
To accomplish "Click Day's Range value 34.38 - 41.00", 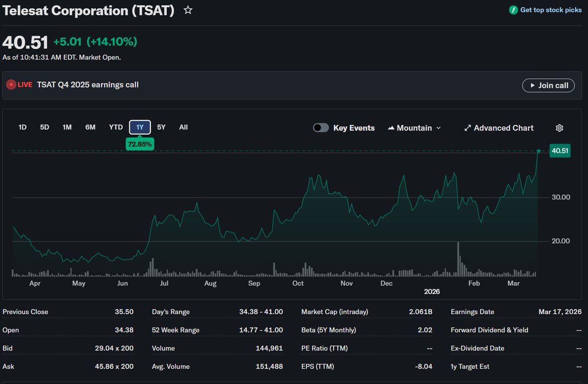I will pyautogui.click(x=261, y=312).
